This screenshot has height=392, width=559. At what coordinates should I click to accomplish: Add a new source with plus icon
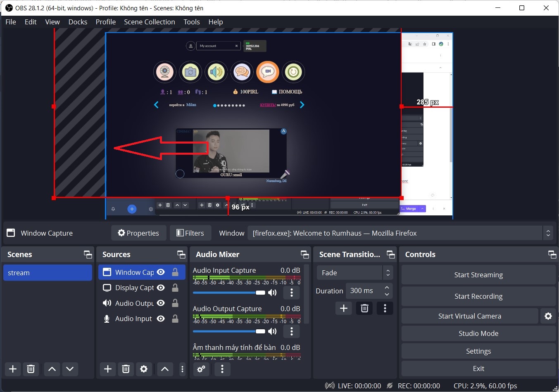click(x=108, y=369)
